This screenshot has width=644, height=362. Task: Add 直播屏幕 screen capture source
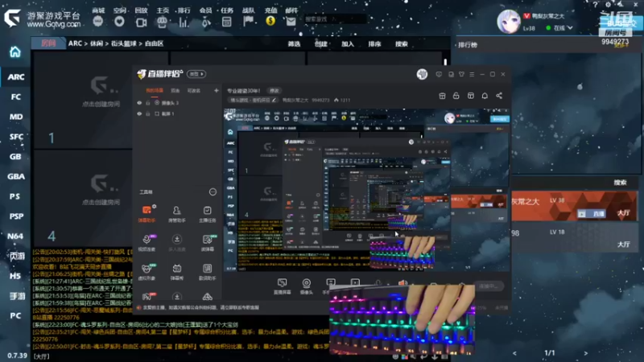pos(283,286)
